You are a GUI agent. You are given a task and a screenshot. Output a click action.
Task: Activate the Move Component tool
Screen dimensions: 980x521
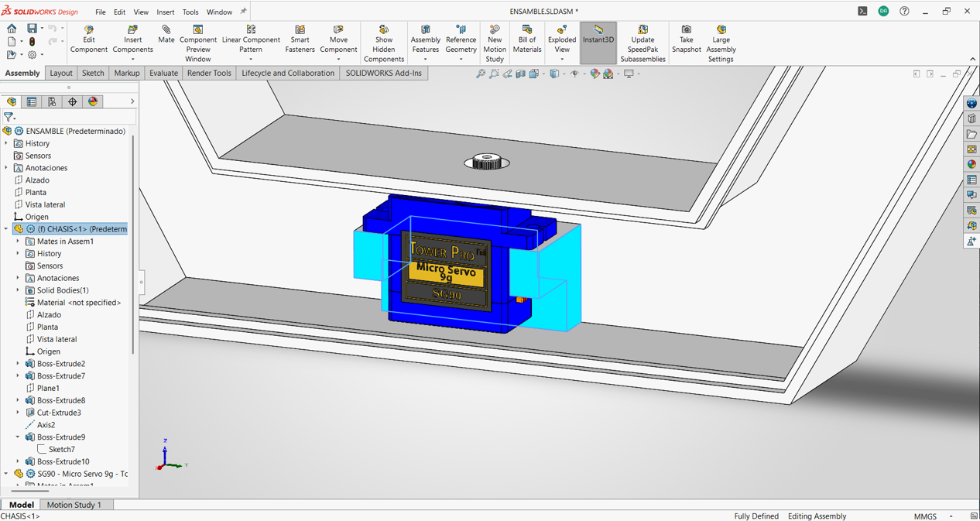pos(338,39)
